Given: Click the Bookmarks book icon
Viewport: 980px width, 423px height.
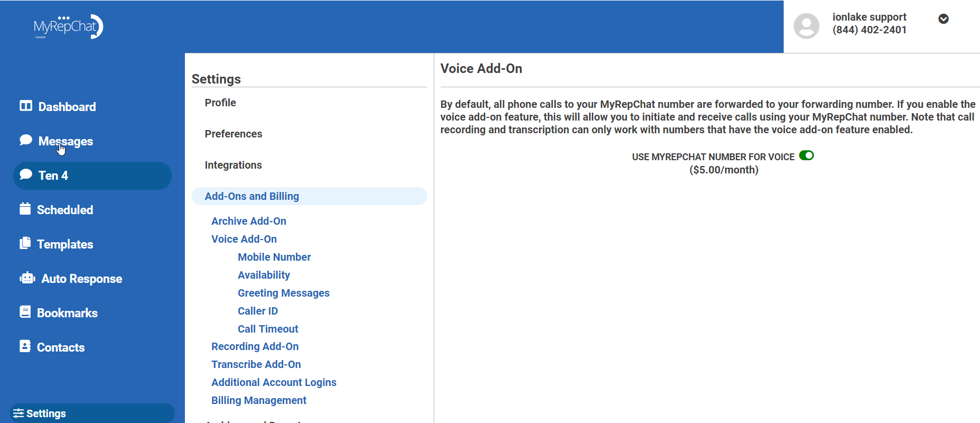Looking at the screenshot, I should pos(25,312).
